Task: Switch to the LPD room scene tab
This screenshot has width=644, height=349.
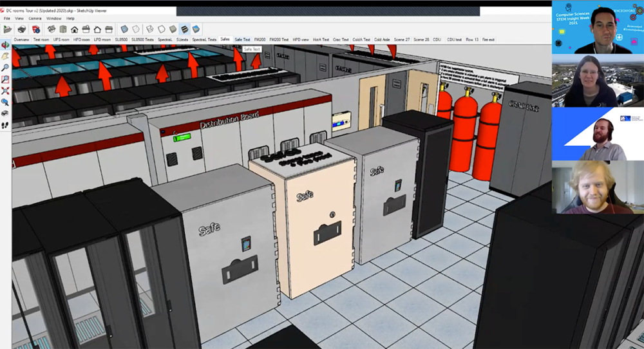Action: point(102,40)
